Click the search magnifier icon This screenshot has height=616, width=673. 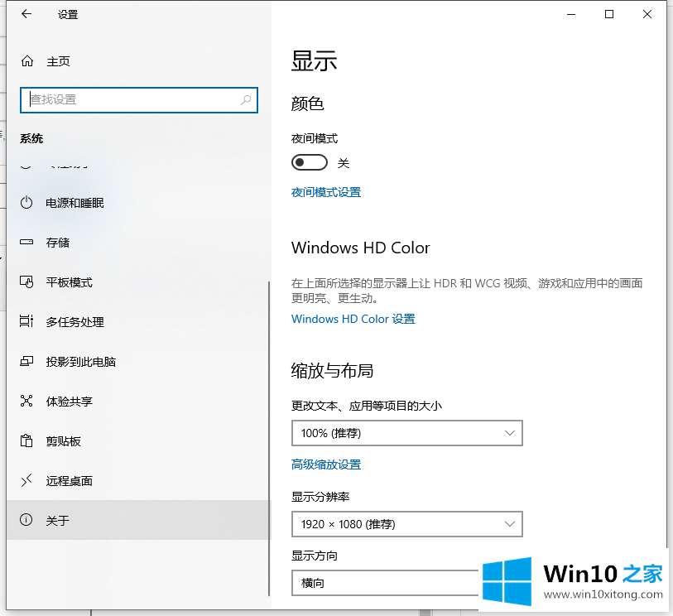[x=246, y=100]
